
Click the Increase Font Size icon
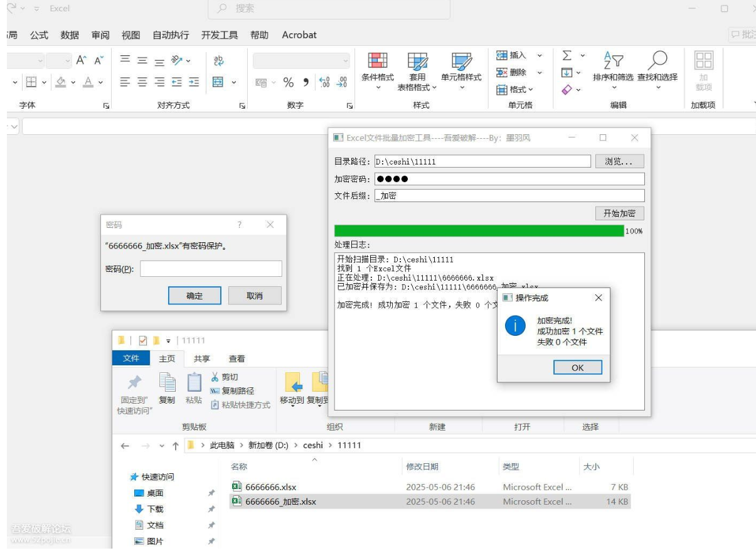pyautogui.click(x=82, y=60)
